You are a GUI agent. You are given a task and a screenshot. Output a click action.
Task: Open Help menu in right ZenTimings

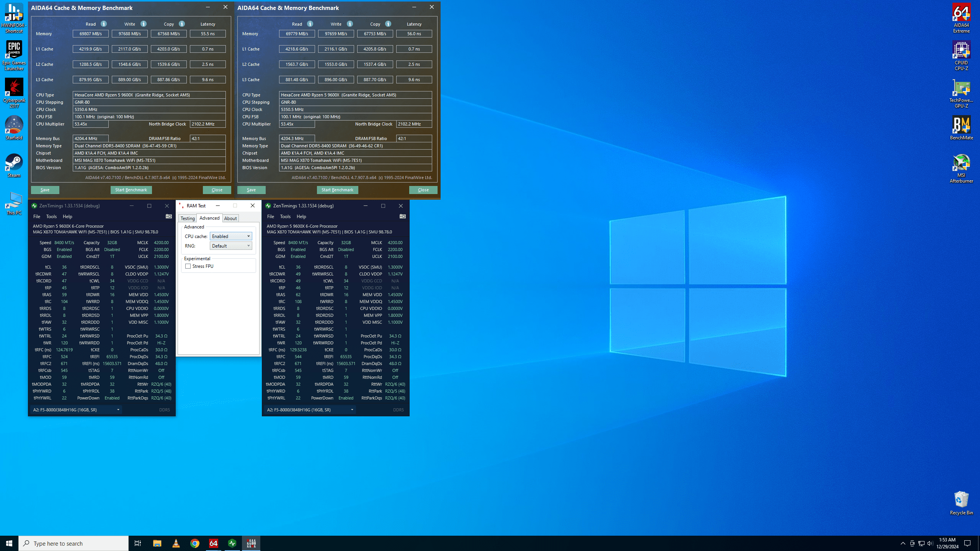click(301, 217)
